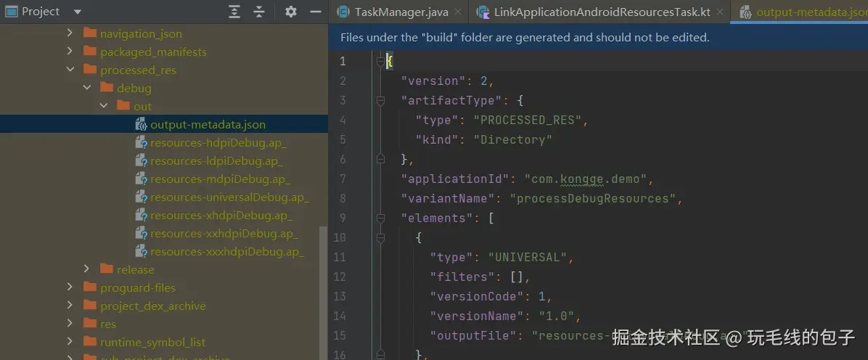Click the Collapse All icon in Project panel
Viewport: 868px width, 360px height.
pos(259,12)
